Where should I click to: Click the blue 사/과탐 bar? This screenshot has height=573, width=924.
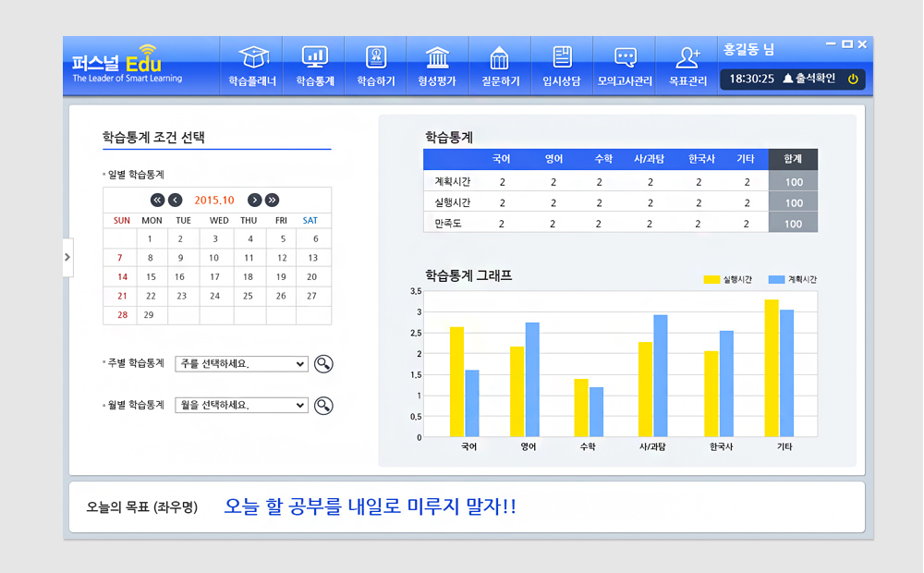pos(661,376)
